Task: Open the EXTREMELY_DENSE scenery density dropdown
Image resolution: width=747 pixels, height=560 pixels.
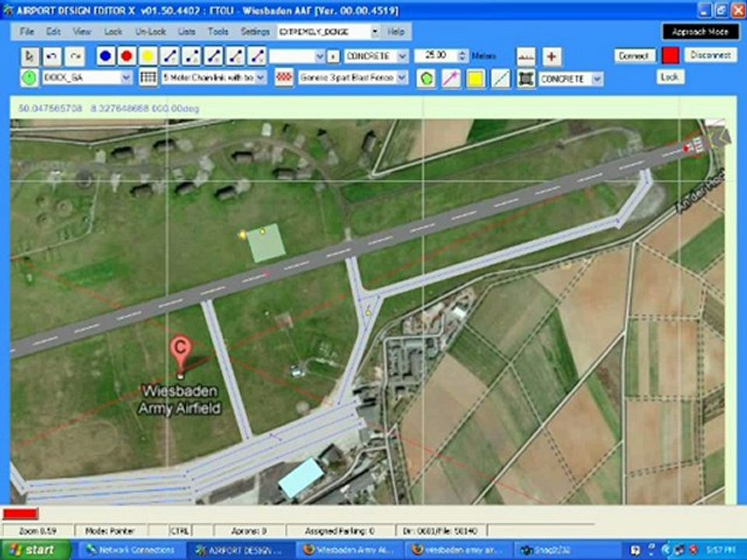Action: (x=375, y=32)
